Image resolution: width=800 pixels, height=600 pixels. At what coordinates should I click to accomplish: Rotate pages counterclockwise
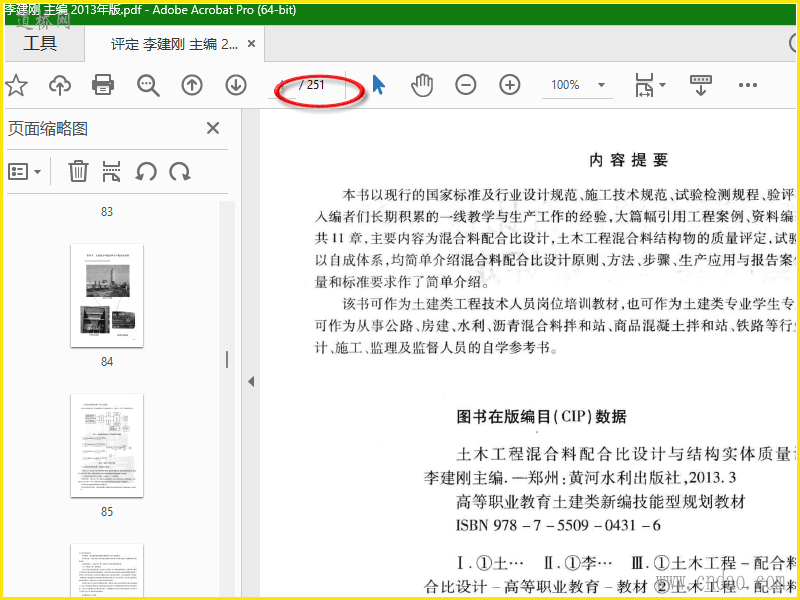coord(146,172)
